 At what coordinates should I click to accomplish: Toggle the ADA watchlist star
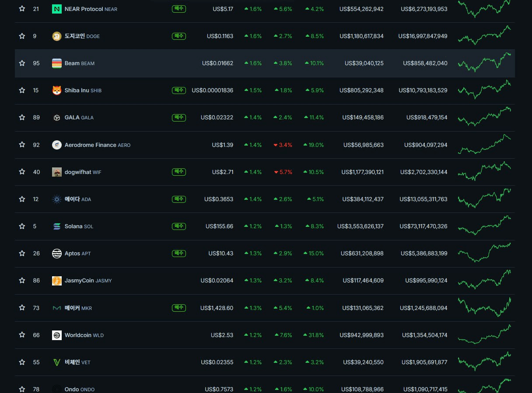22,199
